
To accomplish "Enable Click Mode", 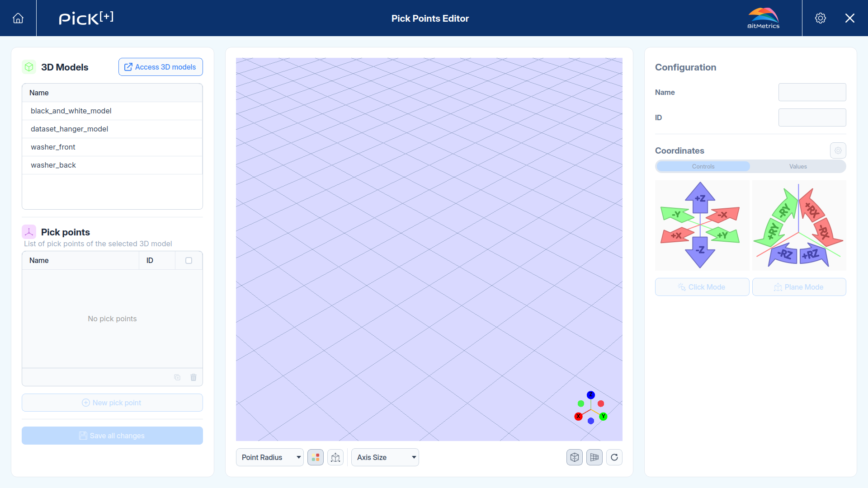I will click(702, 287).
